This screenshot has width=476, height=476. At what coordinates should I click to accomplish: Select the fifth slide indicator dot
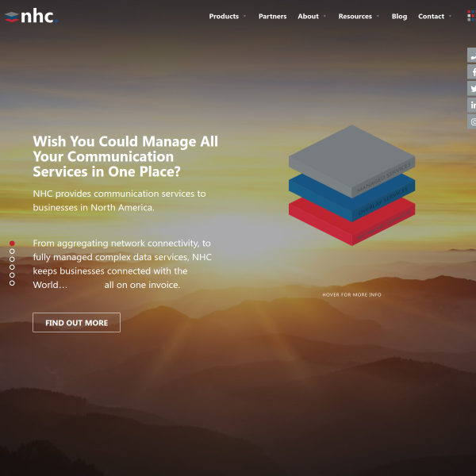click(x=12, y=275)
